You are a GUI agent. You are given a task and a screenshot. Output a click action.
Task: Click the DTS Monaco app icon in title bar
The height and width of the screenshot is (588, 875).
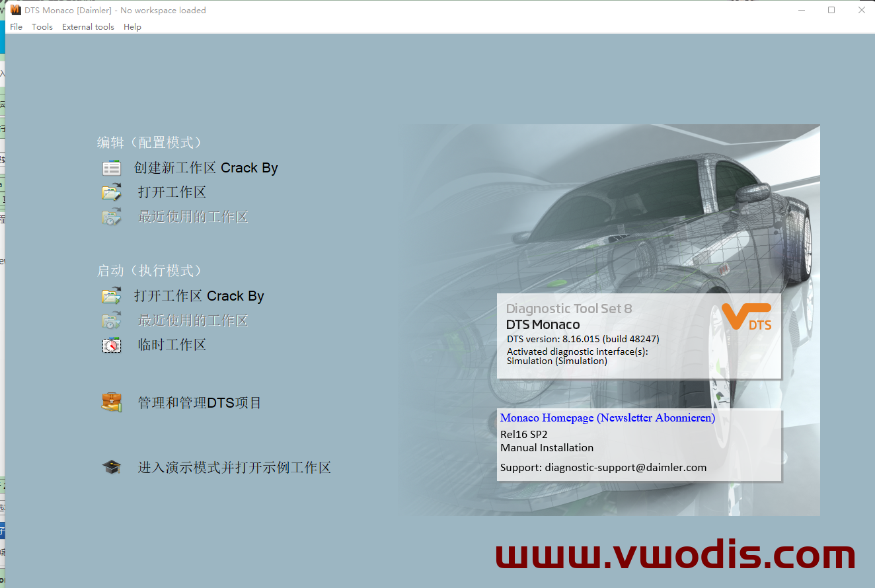pyautogui.click(x=16, y=10)
